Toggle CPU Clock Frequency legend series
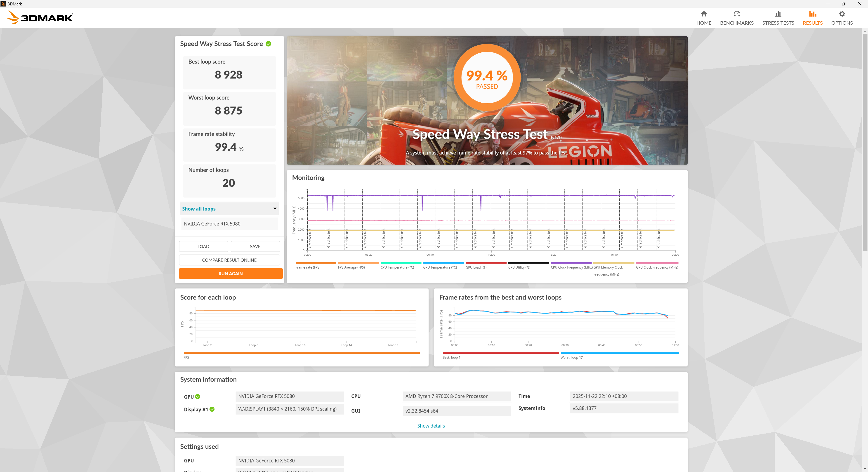Image resolution: width=868 pixels, height=472 pixels. [x=571, y=267]
